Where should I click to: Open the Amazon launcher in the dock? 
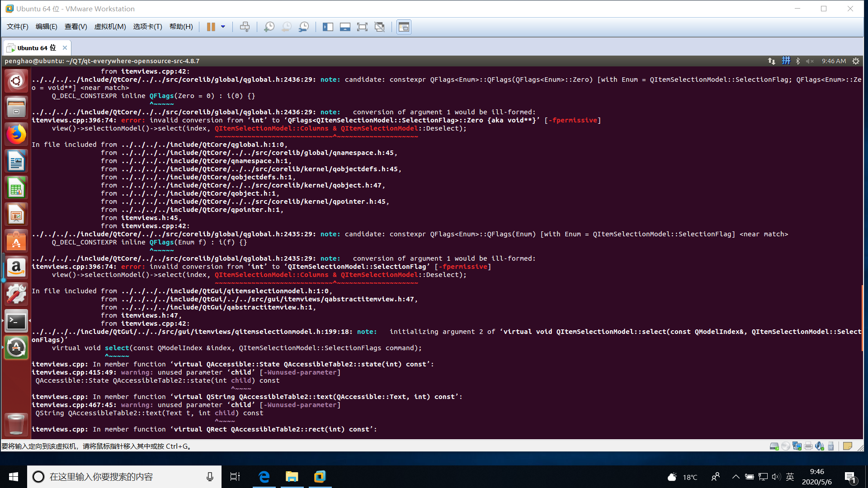(16, 267)
